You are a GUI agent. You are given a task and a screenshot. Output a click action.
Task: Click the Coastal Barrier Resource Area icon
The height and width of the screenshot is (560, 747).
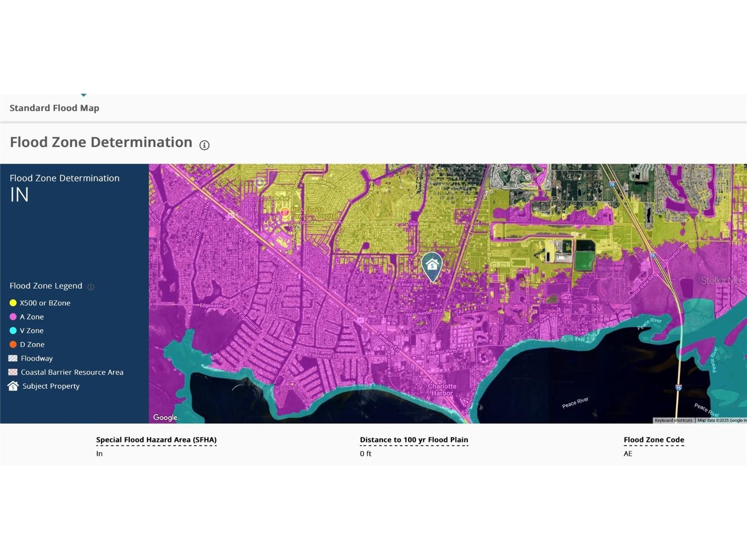point(13,372)
